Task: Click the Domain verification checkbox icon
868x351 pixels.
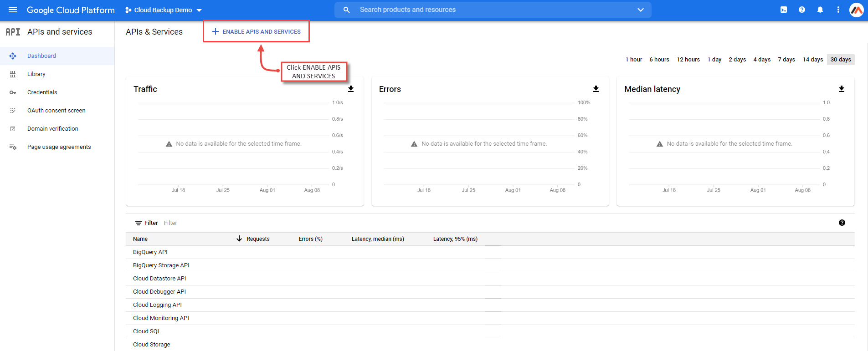Action: pos(13,129)
